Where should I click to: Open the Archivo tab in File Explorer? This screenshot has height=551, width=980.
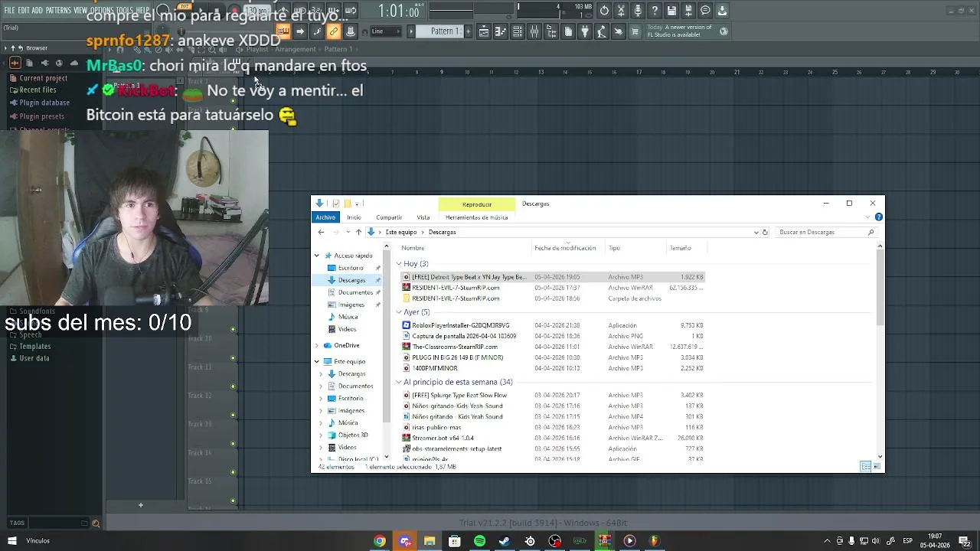(325, 217)
